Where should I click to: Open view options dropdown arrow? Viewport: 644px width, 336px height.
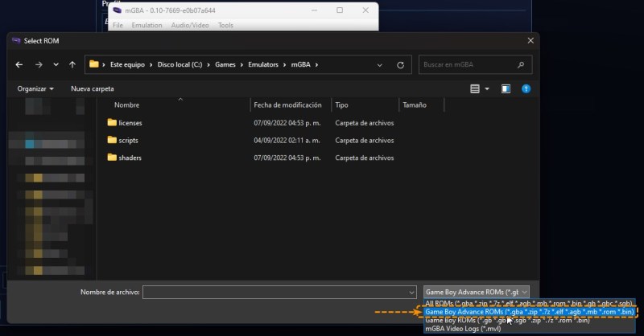pyautogui.click(x=487, y=88)
